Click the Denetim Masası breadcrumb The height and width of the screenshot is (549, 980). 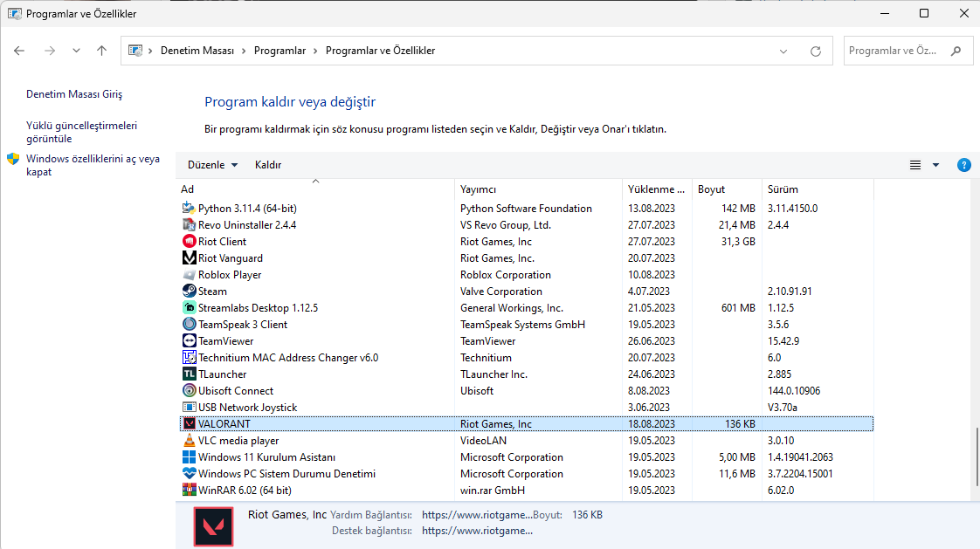197,51
